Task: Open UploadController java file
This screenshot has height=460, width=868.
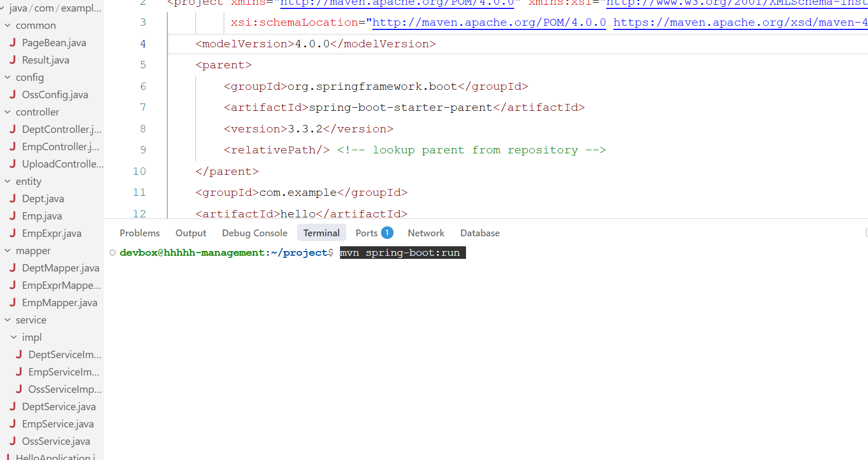Action: (x=63, y=164)
